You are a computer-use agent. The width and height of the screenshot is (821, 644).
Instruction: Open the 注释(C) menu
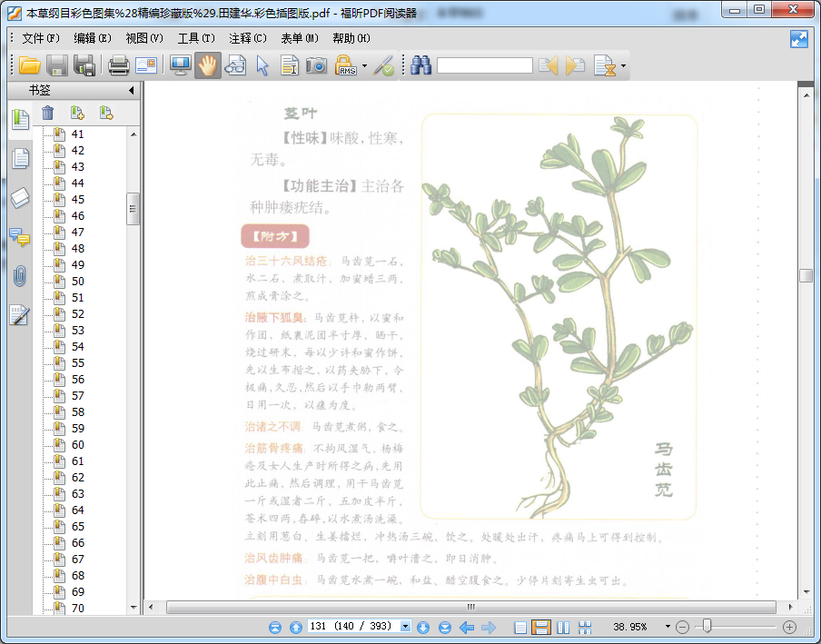tap(248, 38)
